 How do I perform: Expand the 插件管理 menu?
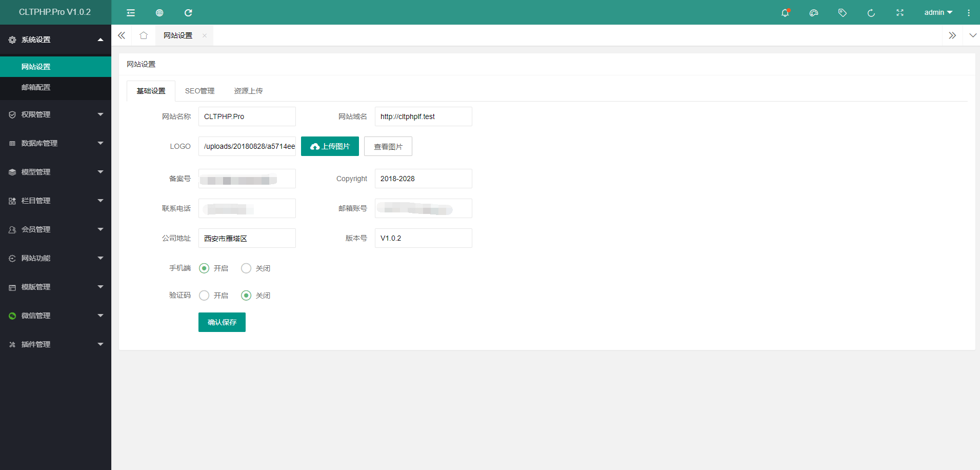click(x=55, y=344)
